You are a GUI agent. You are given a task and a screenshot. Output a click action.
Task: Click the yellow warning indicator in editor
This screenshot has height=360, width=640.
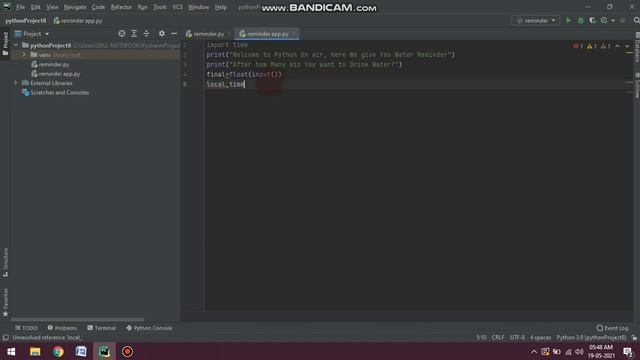pyautogui.click(x=592, y=46)
